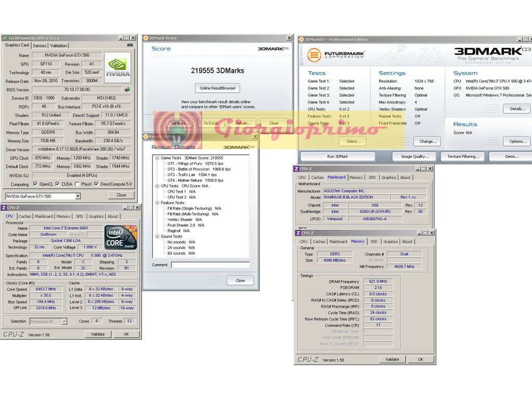The image size is (532, 399).
Task: Click the CPU-Z Z icon of the Mainboard window
Action: (297, 169)
